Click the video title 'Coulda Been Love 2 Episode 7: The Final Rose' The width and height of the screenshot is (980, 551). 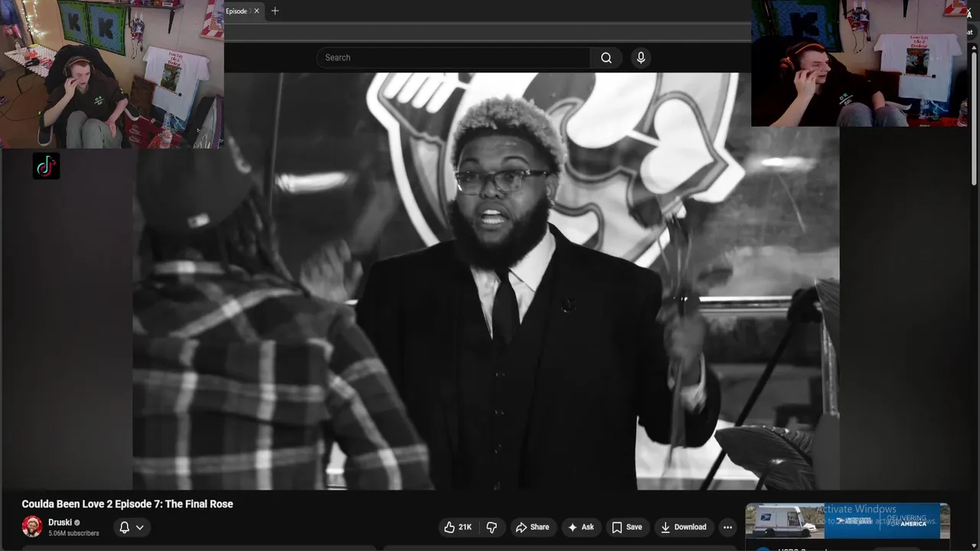[x=127, y=504]
